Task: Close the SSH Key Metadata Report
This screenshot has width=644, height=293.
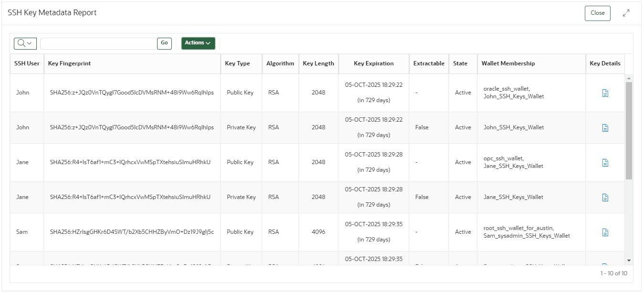Action: pyautogui.click(x=597, y=13)
